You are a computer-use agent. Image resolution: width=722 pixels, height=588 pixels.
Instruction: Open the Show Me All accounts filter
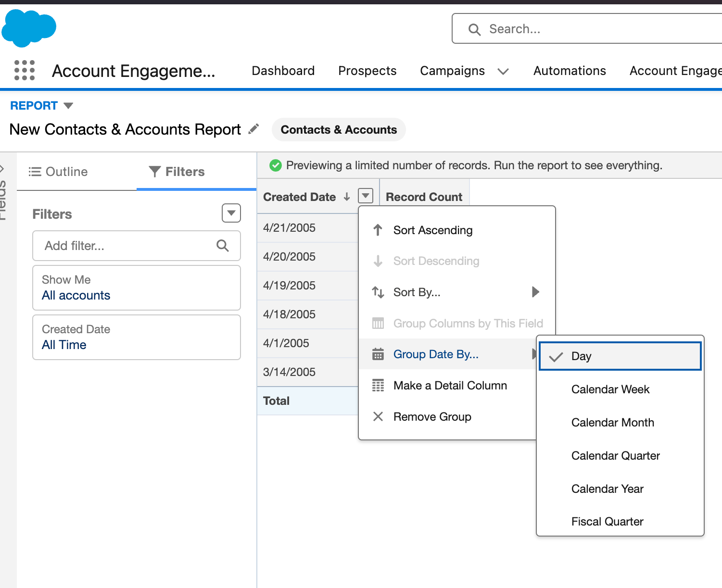tap(137, 288)
